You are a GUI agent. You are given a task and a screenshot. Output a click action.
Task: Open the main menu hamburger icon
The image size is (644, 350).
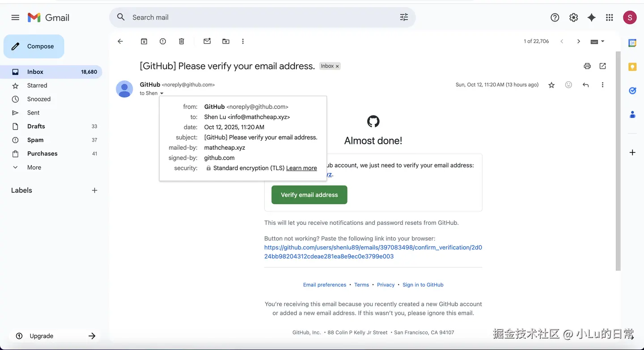15,17
